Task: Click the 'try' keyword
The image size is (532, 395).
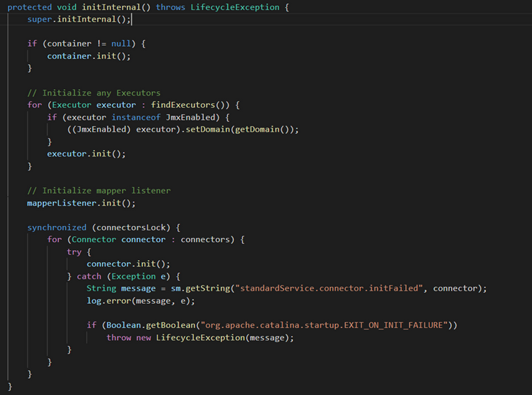Action: tap(74, 252)
